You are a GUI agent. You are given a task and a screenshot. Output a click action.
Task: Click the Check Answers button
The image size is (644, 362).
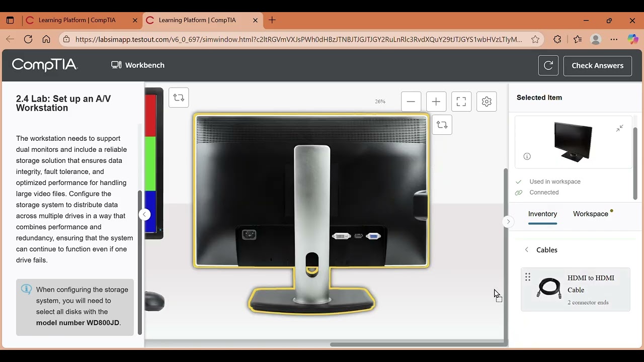(x=598, y=65)
